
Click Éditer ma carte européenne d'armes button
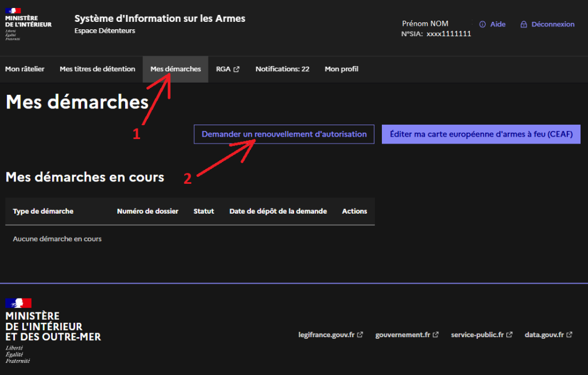click(481, 134)
